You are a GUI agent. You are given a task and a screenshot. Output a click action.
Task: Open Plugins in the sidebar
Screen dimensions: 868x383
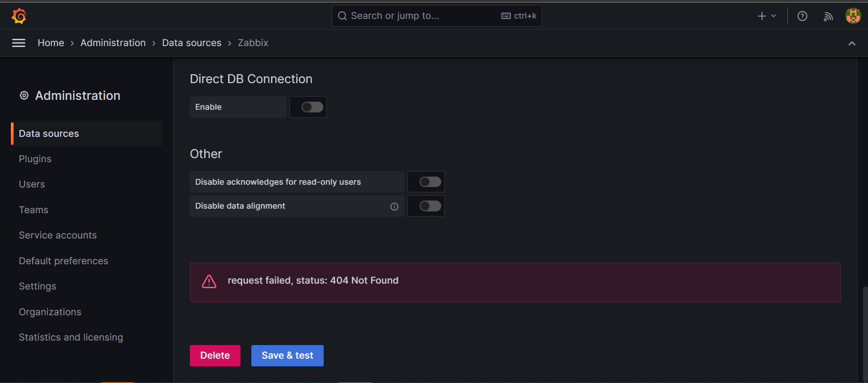point(35,159)
